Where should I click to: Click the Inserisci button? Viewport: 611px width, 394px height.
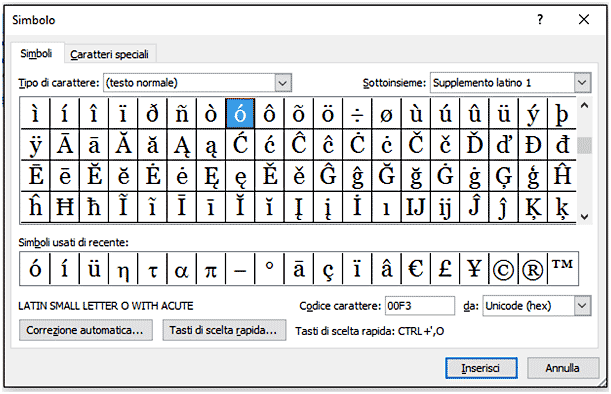481,368
